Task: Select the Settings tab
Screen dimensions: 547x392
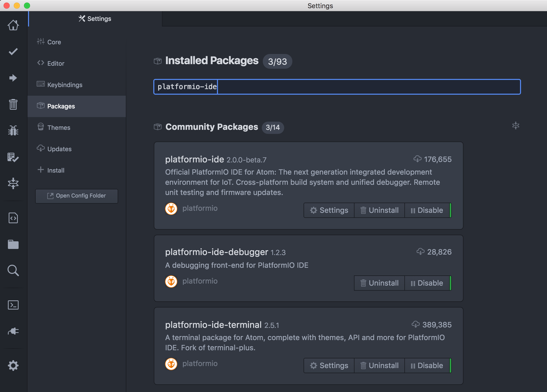Action: point(94,19)
